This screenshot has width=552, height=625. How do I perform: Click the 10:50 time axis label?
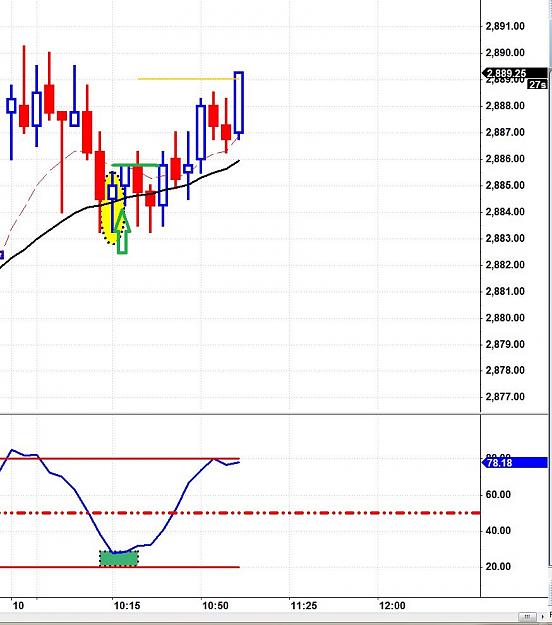(216, 606)
